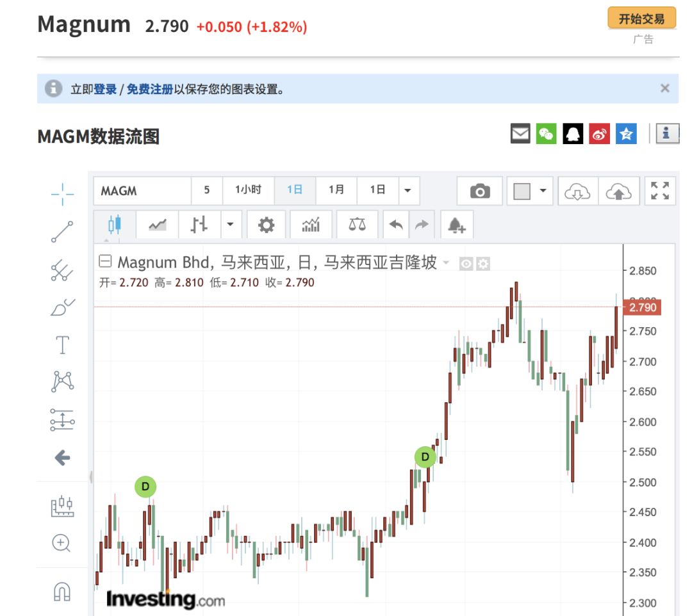The height and width of the screenshot is (616, 692).
Task: Open chart settings gear
Action: [x=266, y=225]
